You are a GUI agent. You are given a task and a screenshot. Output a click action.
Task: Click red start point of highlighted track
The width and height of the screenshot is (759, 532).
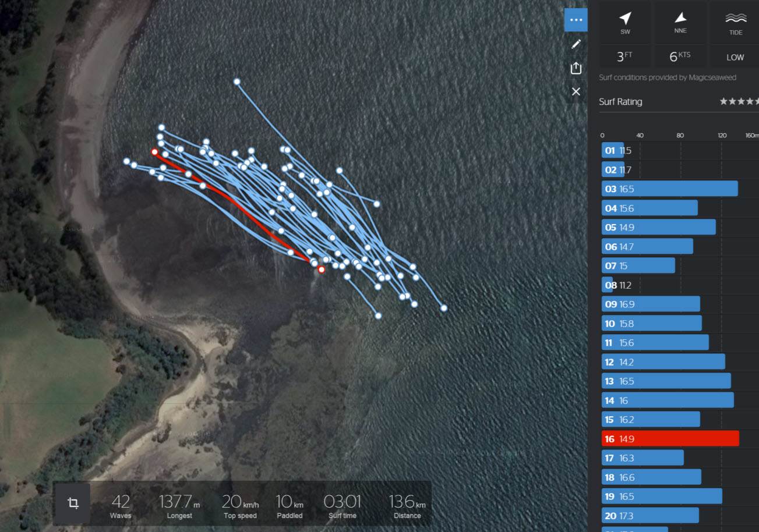coord(154,152)
